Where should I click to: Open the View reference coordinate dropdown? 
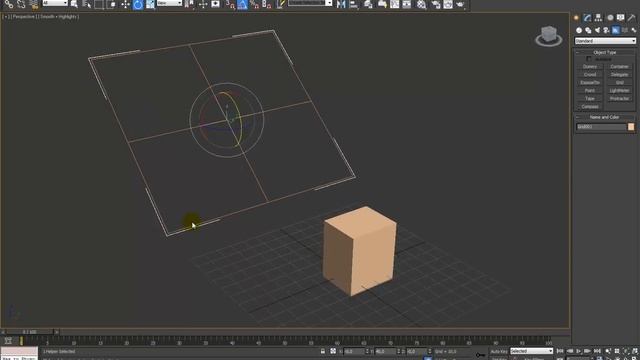click(169, 3)
